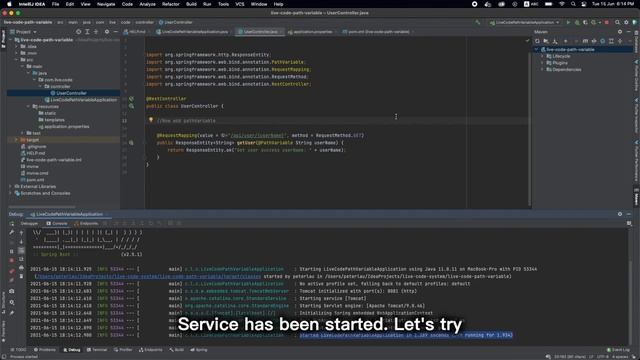
Task: Switch to application.properties editor tab
Action: tap(312, 32)
